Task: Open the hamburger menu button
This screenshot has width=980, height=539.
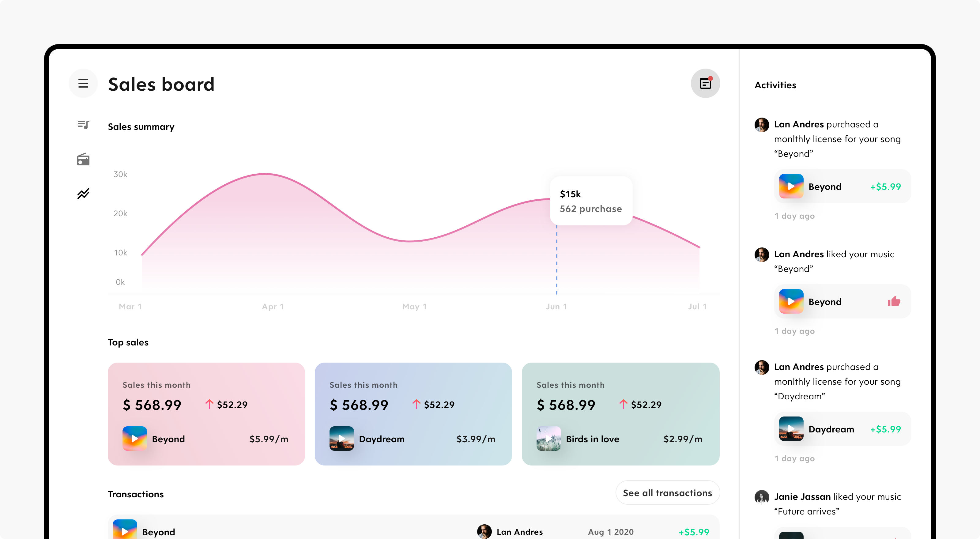Action: click(83, 83)
